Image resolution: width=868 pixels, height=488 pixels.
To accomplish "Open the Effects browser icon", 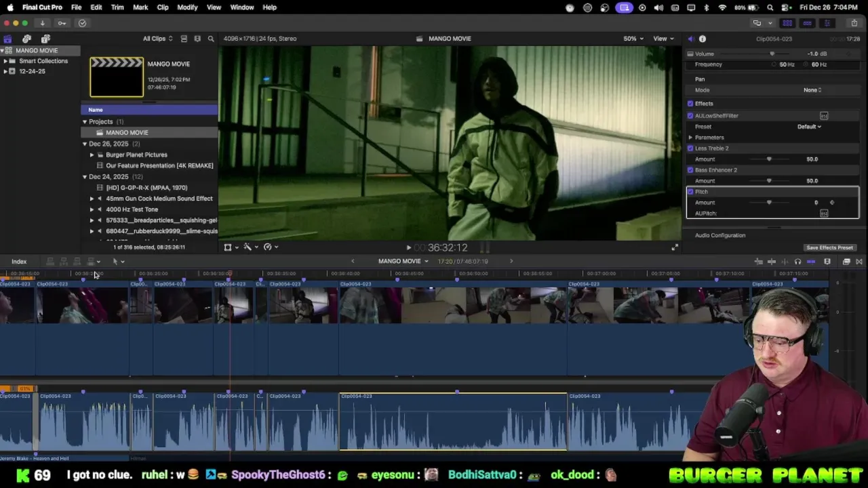I will pyautogui.click(x=846, y=262).
